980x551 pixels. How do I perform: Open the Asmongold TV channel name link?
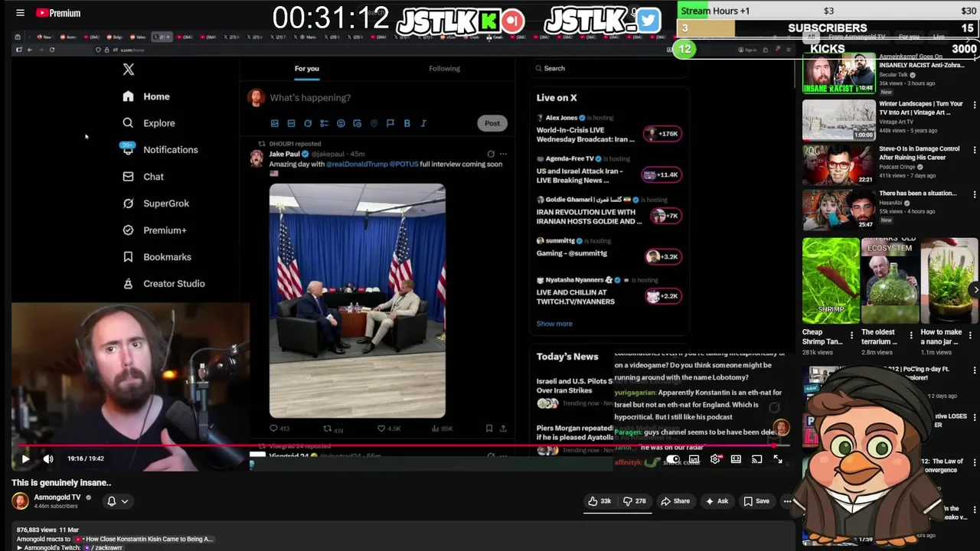[57, 497]
